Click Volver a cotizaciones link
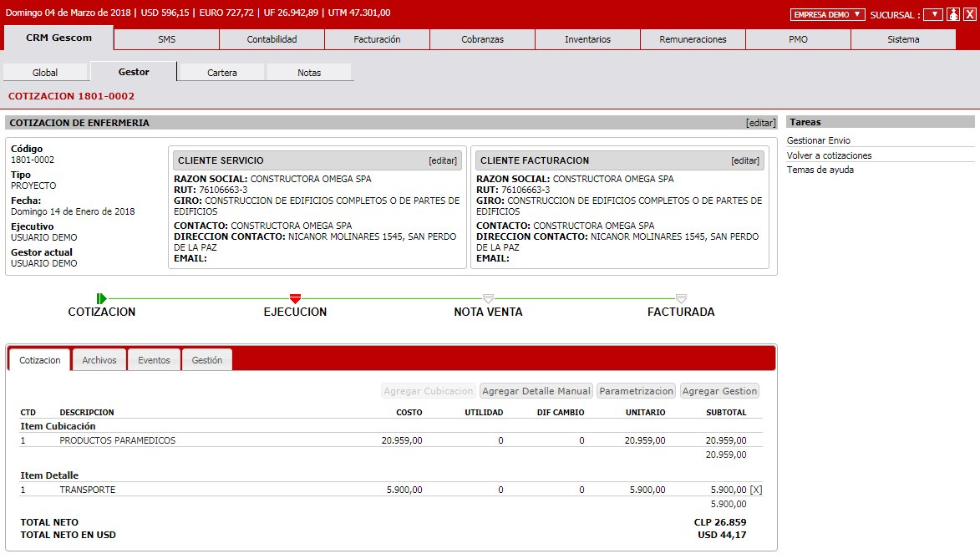Viewport: 980px width, 559px height. point(829,155)
